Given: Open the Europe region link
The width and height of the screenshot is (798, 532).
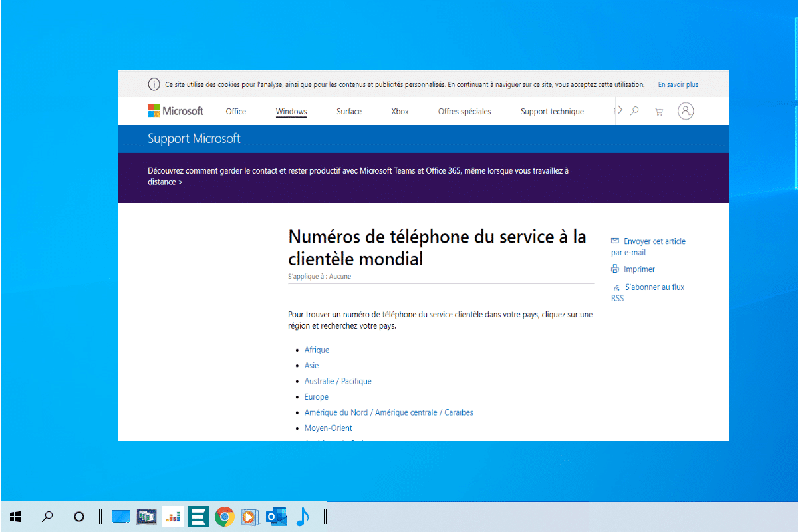Looking at the screenshot, I should point(317,397).
